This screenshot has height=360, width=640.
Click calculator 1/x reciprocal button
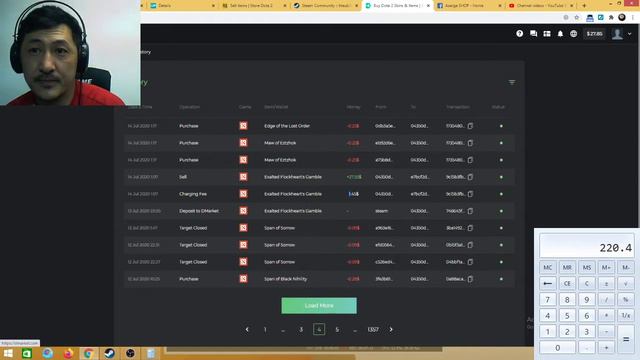[x=626, y=316]
